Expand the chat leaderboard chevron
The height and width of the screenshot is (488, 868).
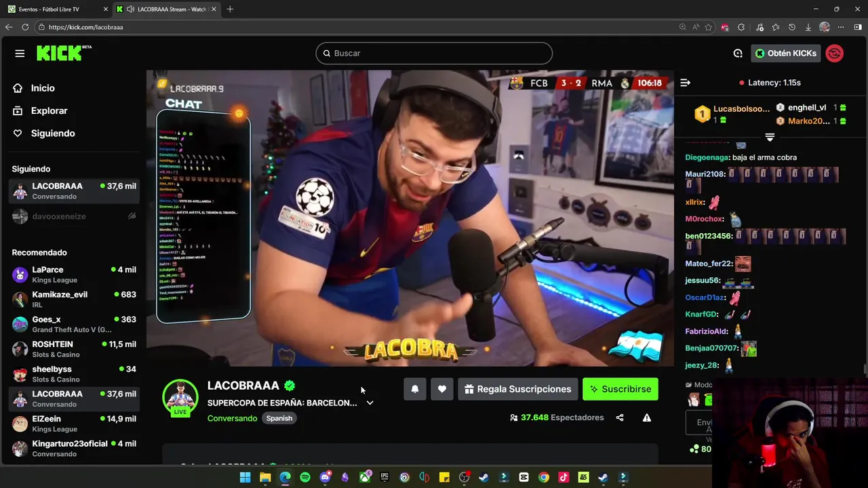click(770, 137)
